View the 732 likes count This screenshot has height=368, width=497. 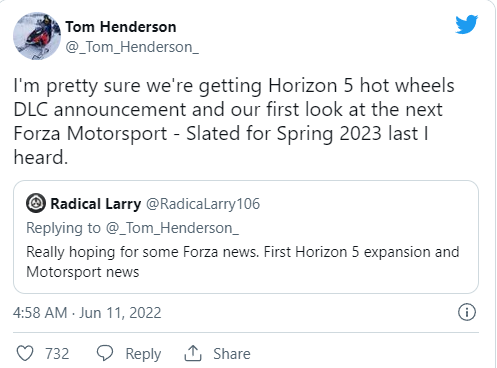click(57, 354)
